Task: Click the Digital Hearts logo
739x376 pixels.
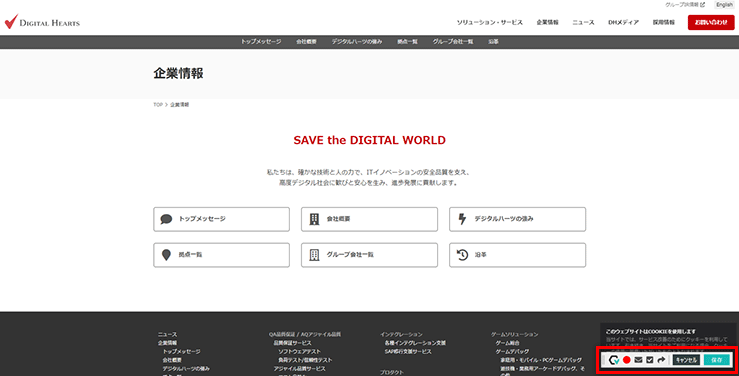Action: click(42, 22)
